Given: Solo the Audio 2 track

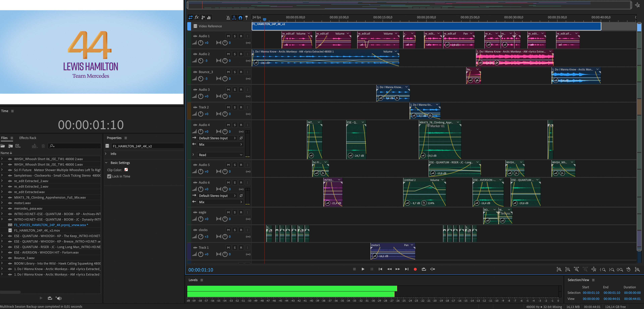Looking at the screenshot, I should (234, 54).
